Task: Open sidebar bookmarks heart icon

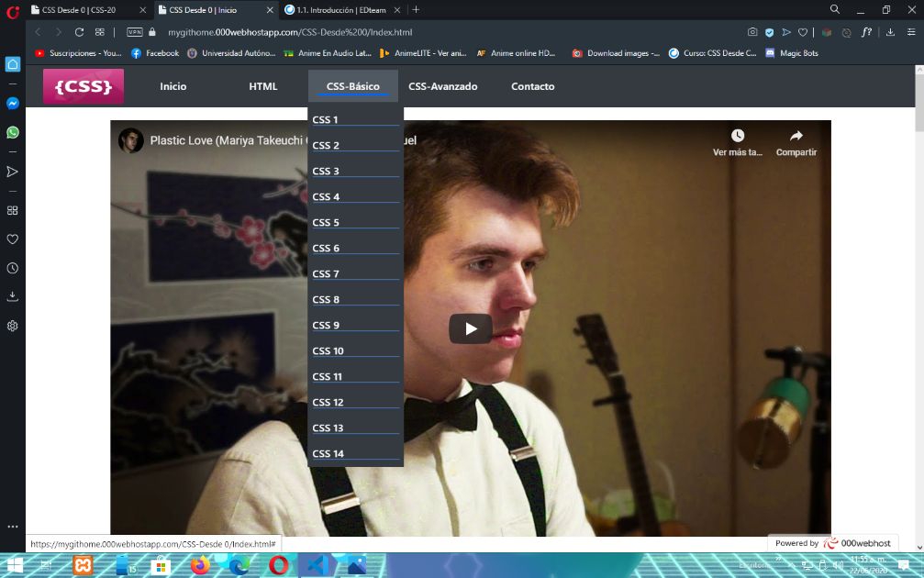Action: 12,239
